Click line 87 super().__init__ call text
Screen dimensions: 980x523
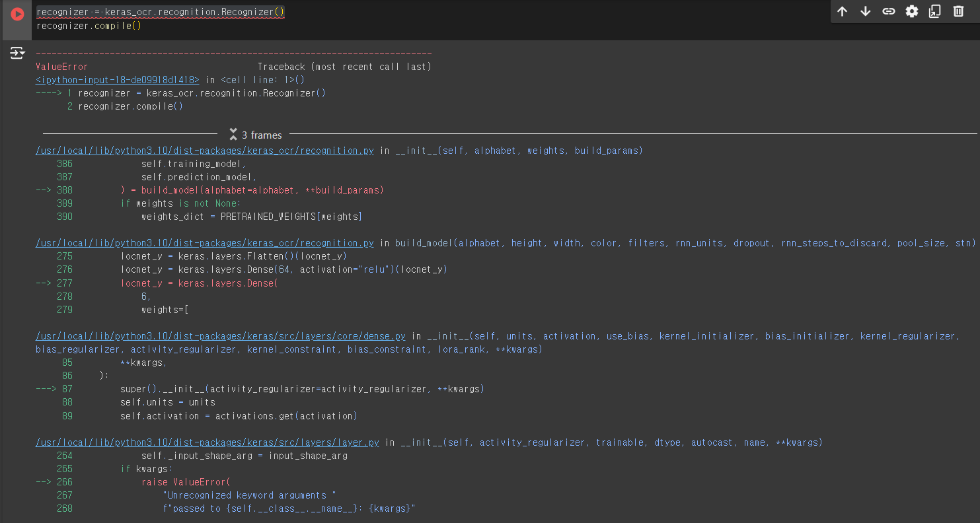tap(302, 389)
